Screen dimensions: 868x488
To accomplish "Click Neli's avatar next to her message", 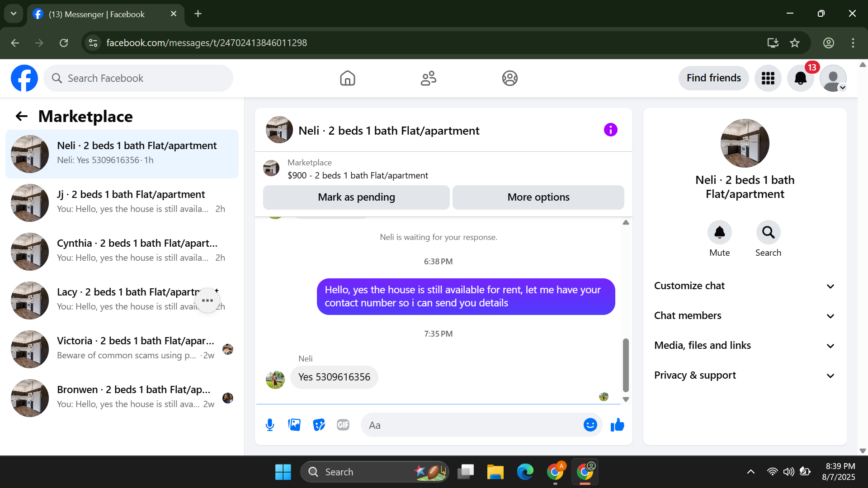I will [x=275, y=380].
